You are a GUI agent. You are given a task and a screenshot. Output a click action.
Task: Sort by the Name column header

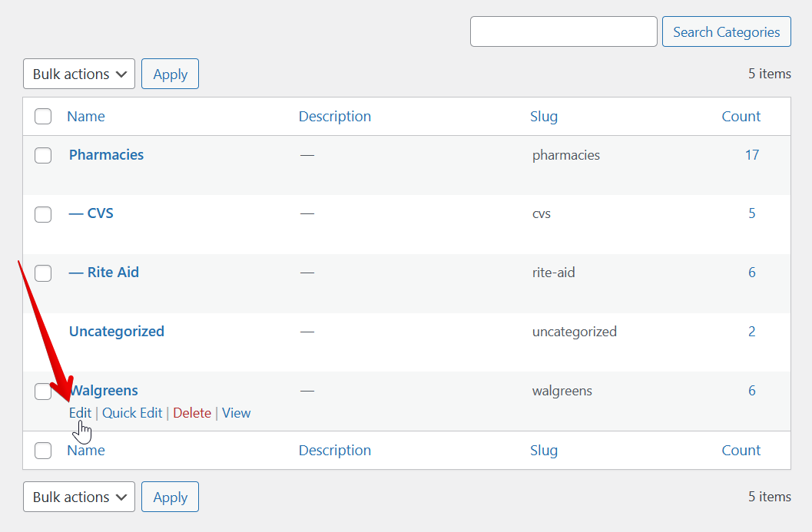coord(86,117)
